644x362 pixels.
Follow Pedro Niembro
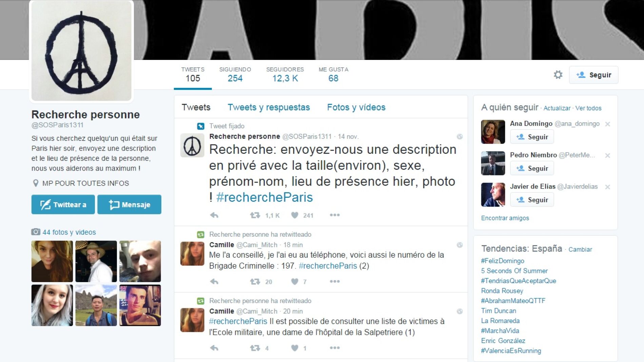click(x=532, y=168)
